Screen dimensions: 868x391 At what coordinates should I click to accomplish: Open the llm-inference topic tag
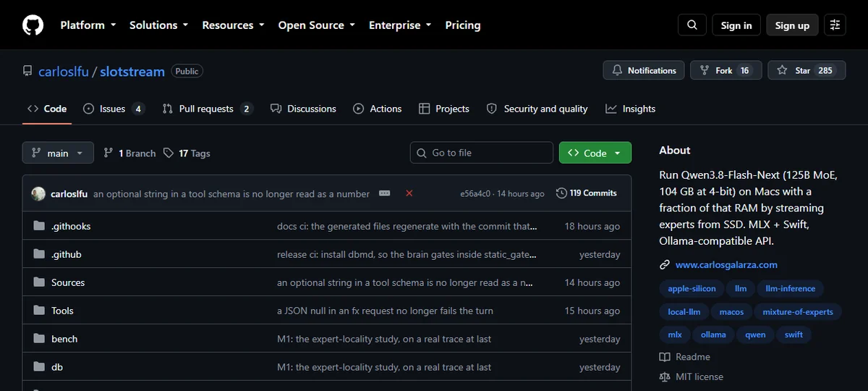pos(790,289)
